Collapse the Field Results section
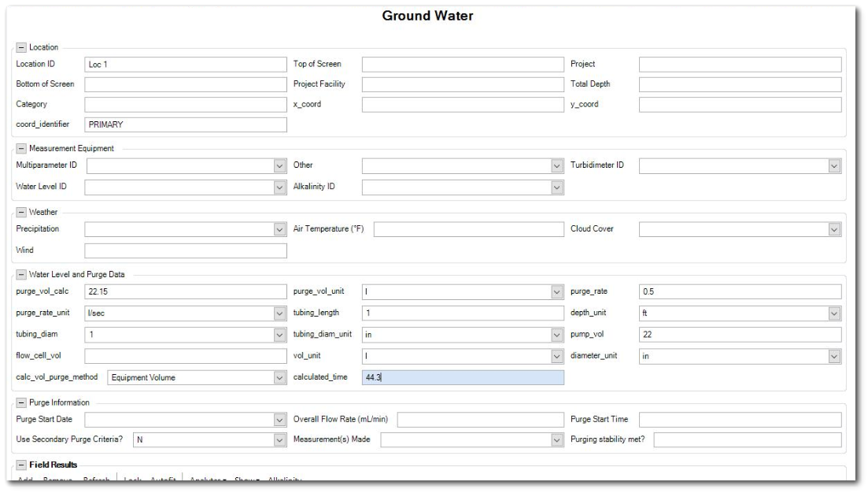 (x=20, y=465)
